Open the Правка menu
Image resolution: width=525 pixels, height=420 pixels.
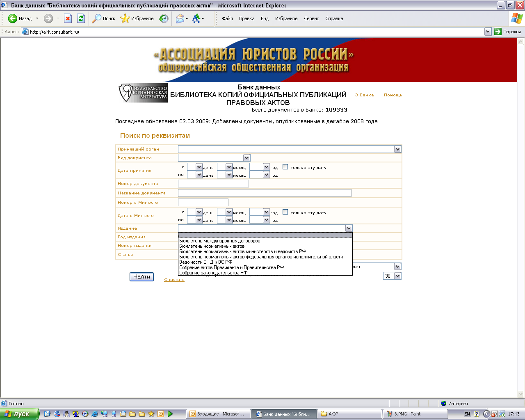pos(247,18)
